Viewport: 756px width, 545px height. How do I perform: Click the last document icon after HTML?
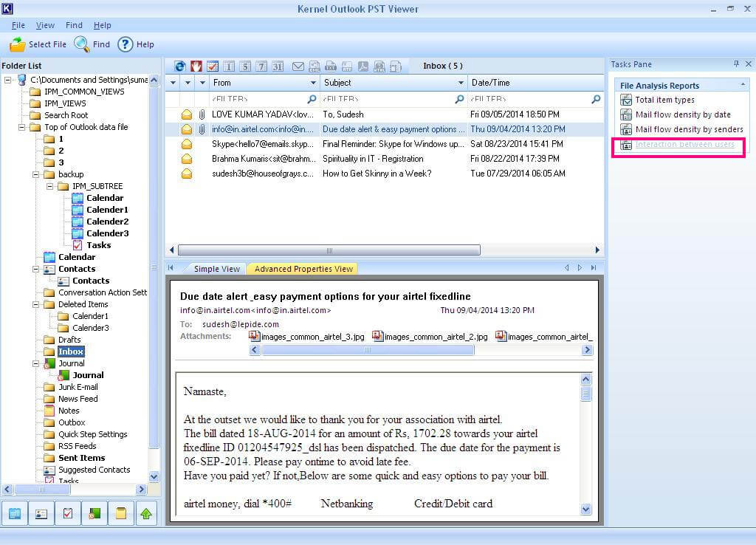[396, 66]
